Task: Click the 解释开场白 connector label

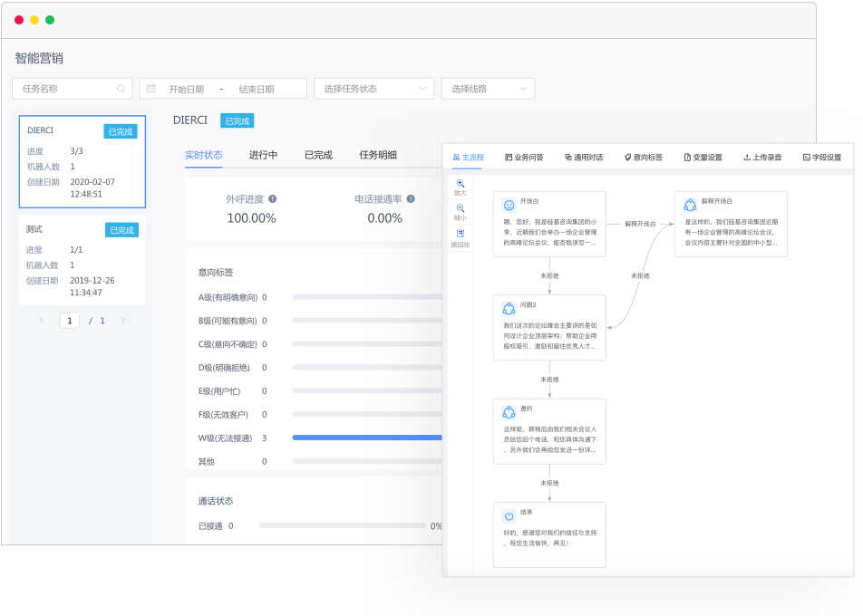Action: pyautogui.click(x=640, y=224)
